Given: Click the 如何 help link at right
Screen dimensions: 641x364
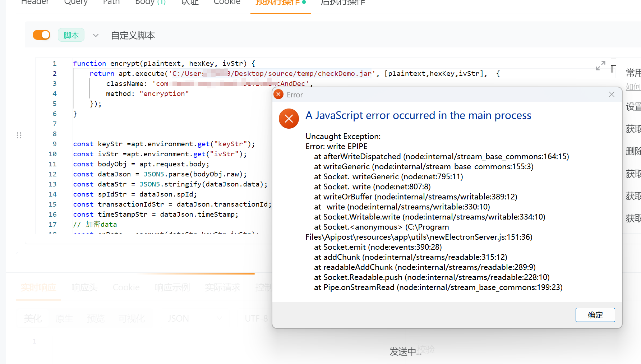Looking at the screenshot, I should click(633, 87).
